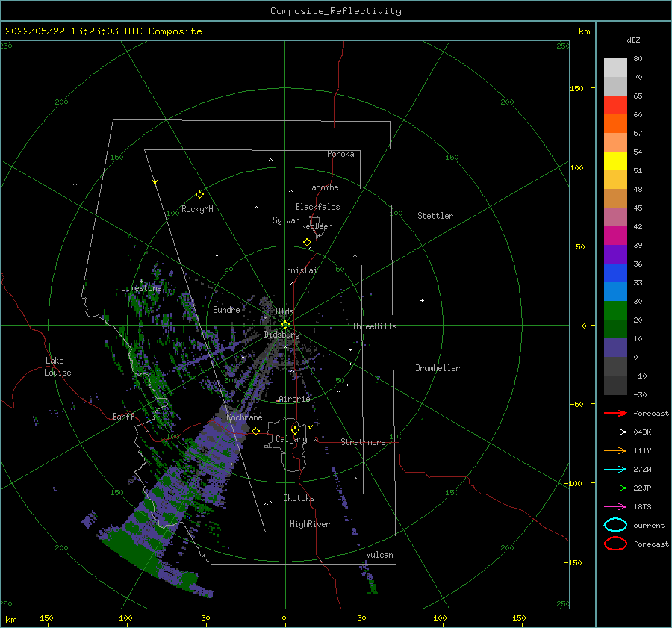The image size is (672, 628).
Task: Click the magenta 18TS arrow in legend
Action: (x=615, y=507)
